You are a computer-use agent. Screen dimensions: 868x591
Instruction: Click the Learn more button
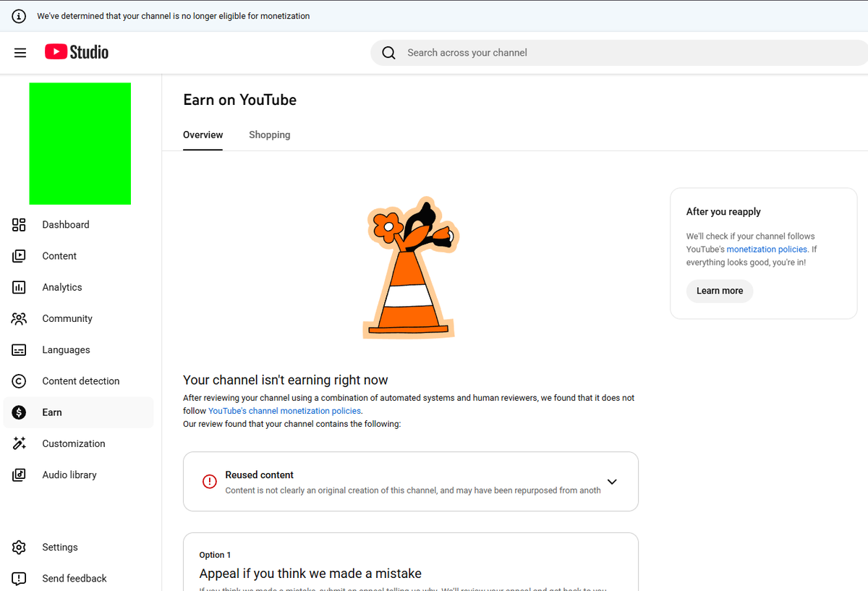[x=720, y=291]
